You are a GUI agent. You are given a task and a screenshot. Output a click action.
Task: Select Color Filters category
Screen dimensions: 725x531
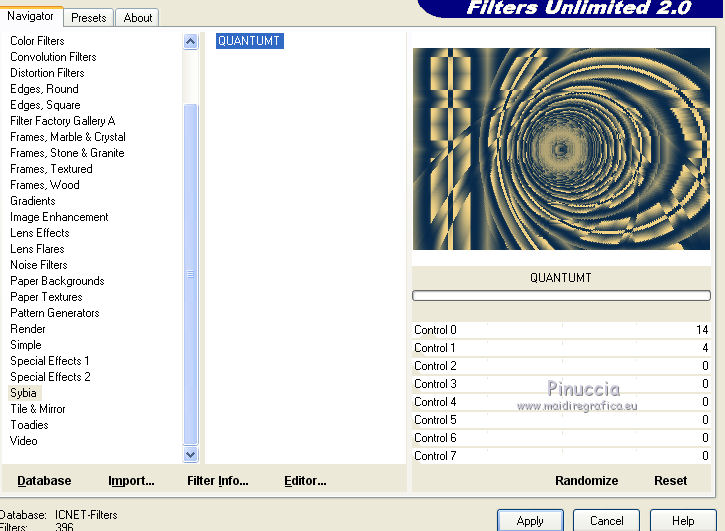[37, 41]
